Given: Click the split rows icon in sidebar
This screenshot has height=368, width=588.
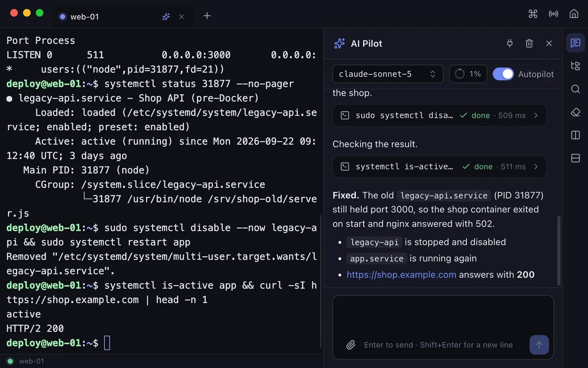Looking at the screenshot, I should 576,158.
